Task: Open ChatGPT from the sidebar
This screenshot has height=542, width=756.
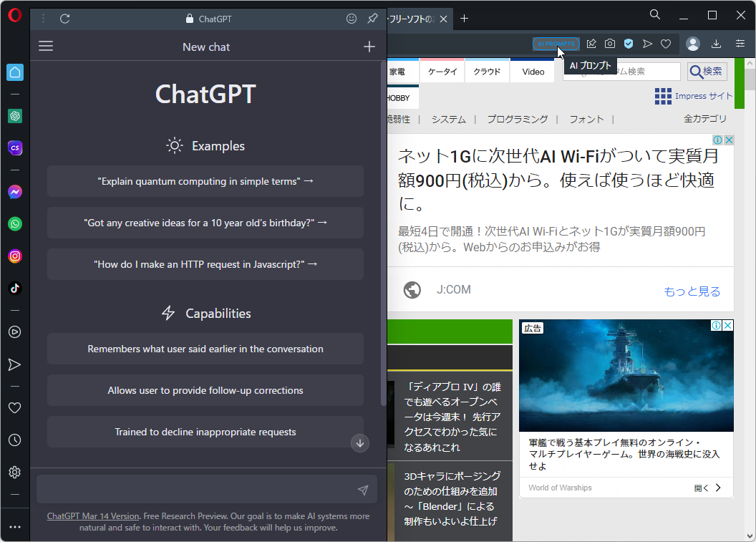Action: pyautogui.click(x=15, y=116)
